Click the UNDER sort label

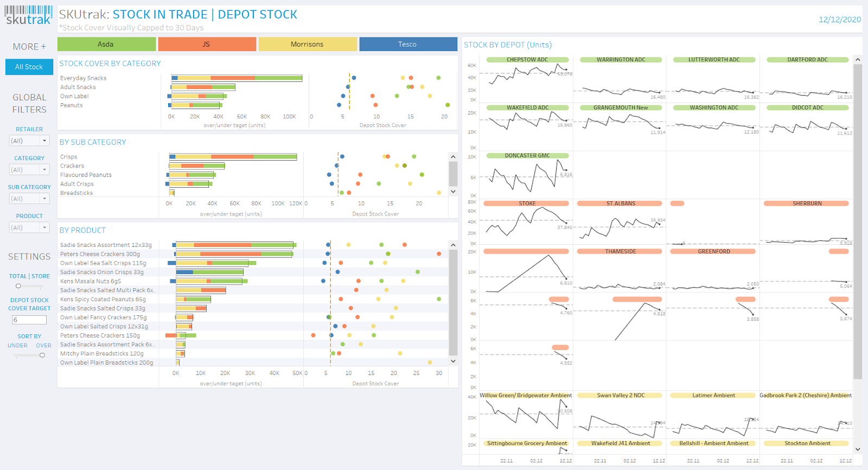tap(17, 345)
